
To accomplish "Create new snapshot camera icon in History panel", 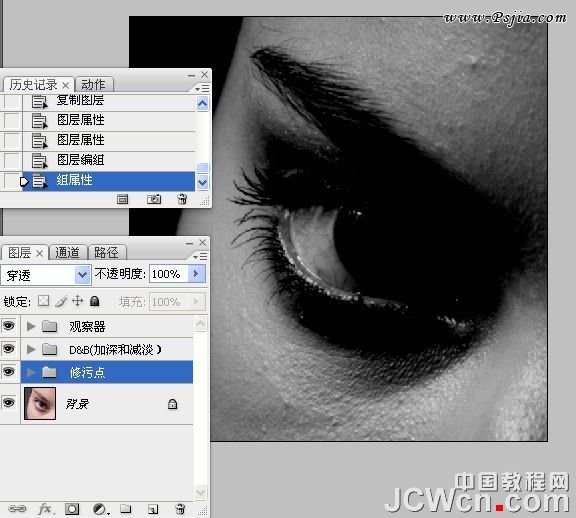I will pyautogui.click(x=154, y=199).
